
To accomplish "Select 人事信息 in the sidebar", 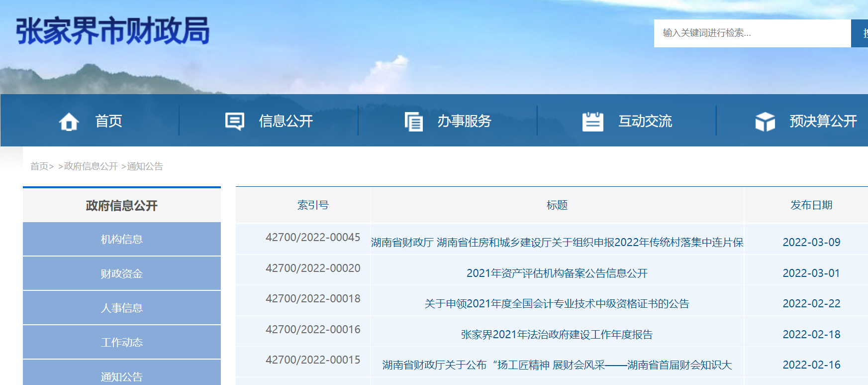I will [x=122, y=308].
